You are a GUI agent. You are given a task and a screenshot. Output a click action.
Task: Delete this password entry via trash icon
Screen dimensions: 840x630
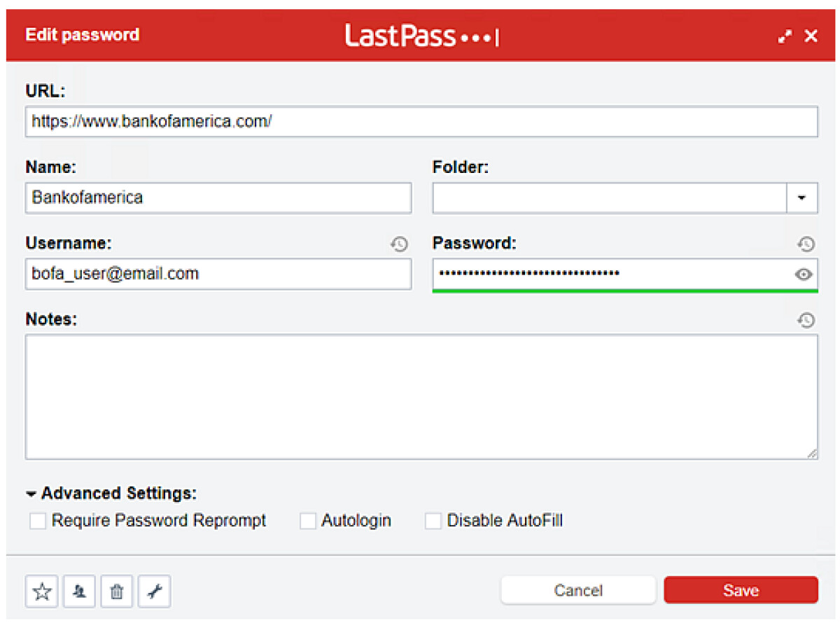116,591
